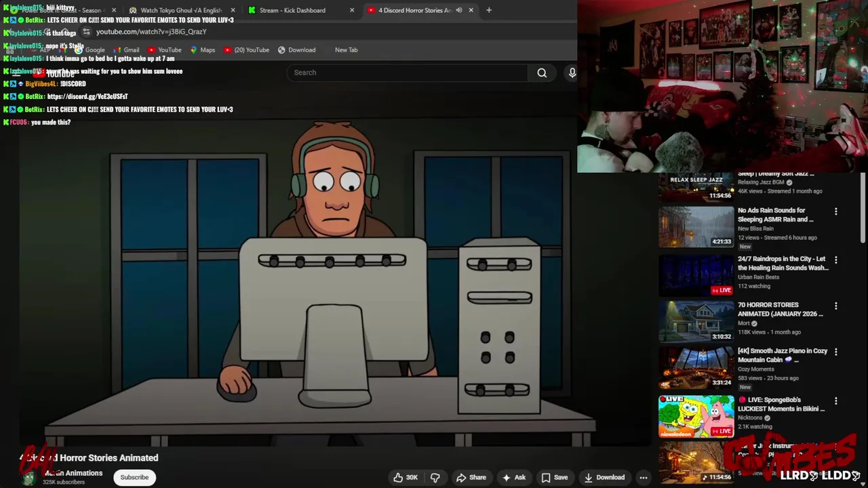Click the YouTube search magnifier button

point(542,73)
